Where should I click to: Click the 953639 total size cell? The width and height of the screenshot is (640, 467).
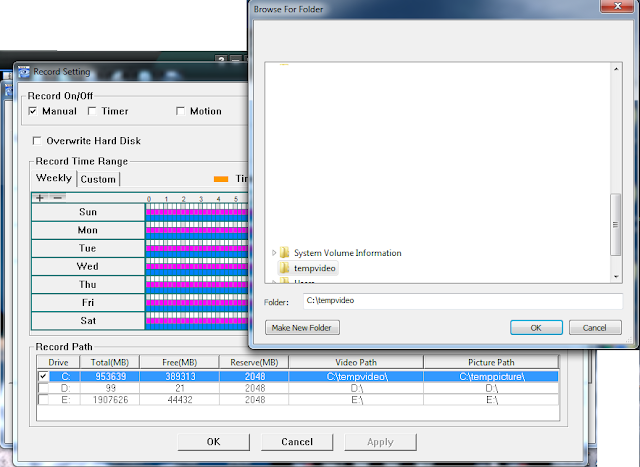pyautogui.click(x=111, y=376)
